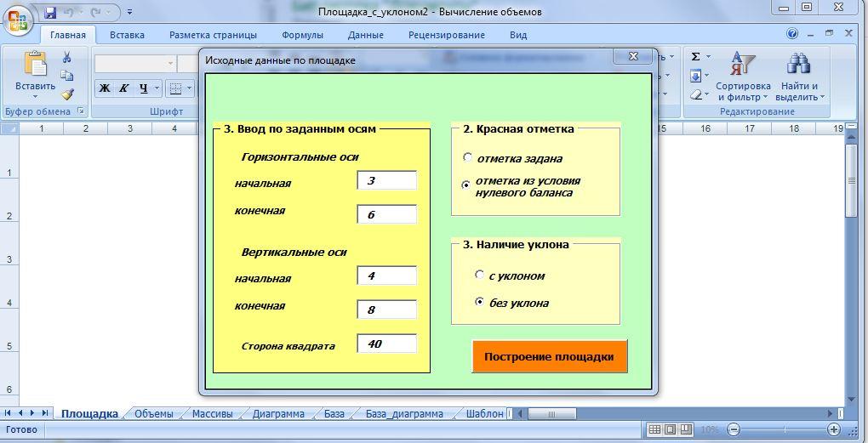Expand underline style options arrow
This screenshot has height=443, width=868.
point(157,88)
